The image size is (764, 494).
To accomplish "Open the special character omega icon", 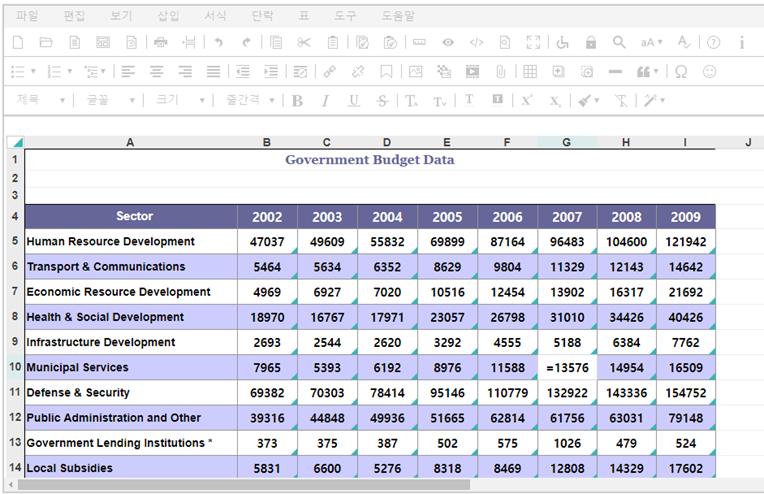I will coord(681,71).
